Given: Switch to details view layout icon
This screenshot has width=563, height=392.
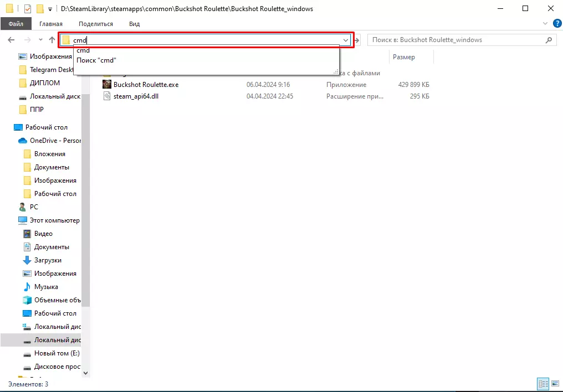Looking at the screenshot, I should tap(543, 384).
